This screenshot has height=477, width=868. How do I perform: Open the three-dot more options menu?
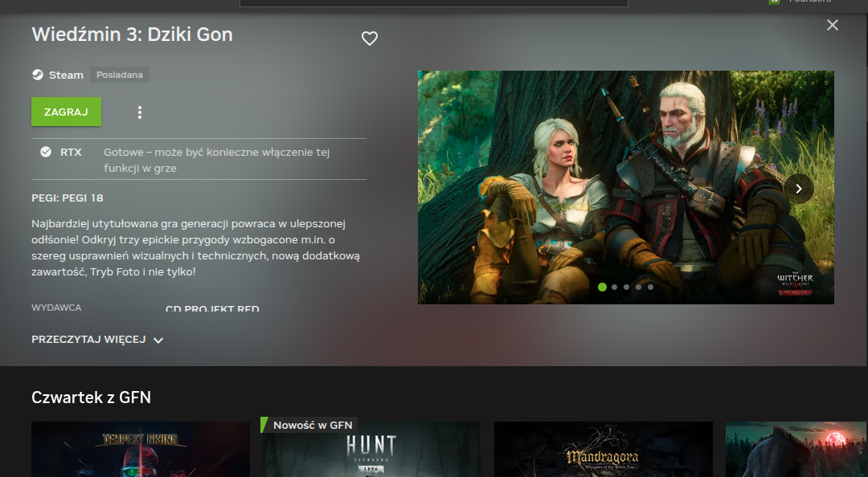click(140, 112)
